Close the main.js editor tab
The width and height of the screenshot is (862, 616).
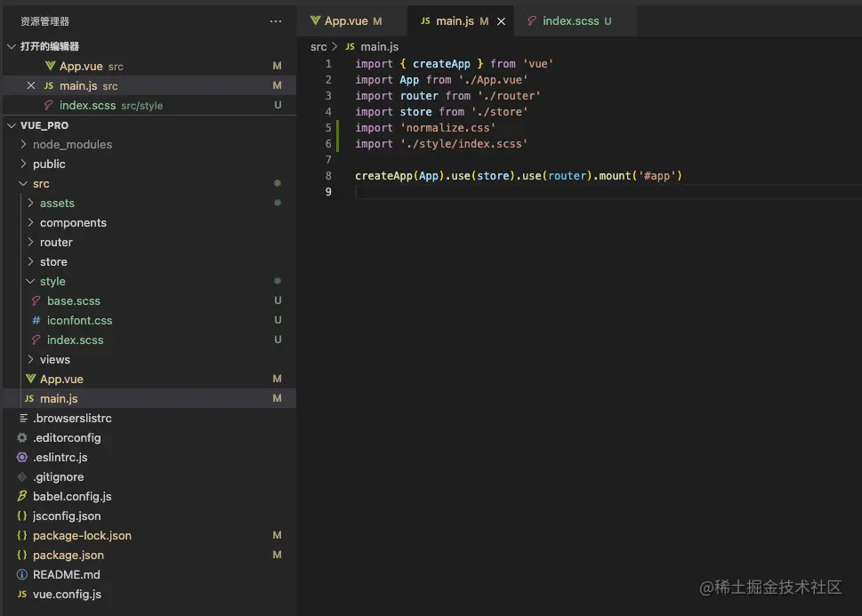click(x=501, y=21)
